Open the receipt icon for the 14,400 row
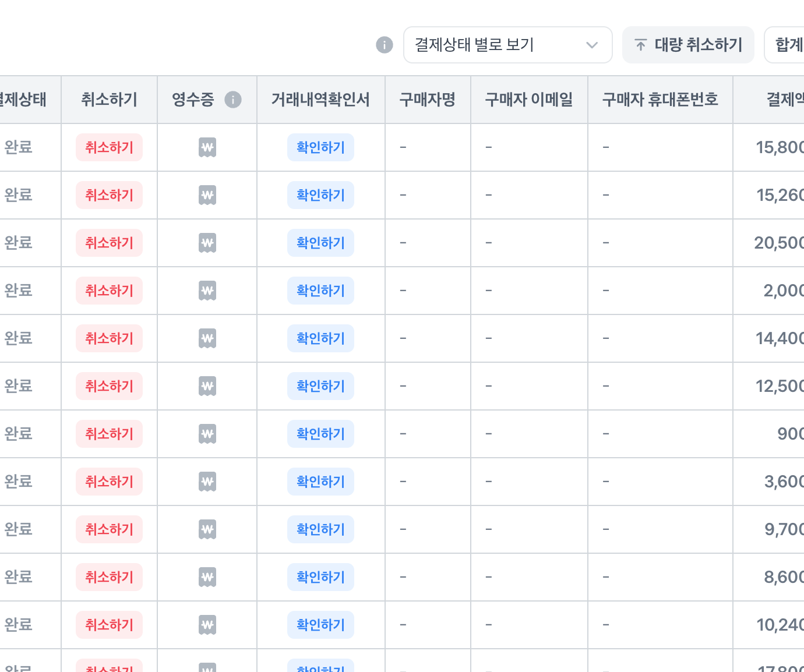804x672 pixels. [207, 338]
